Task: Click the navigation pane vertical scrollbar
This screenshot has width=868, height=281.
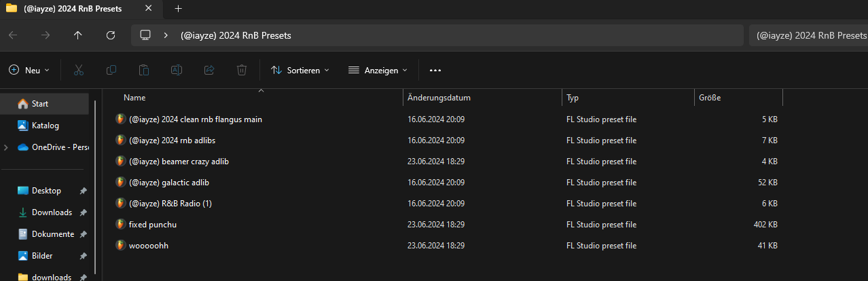Action: 95,187
